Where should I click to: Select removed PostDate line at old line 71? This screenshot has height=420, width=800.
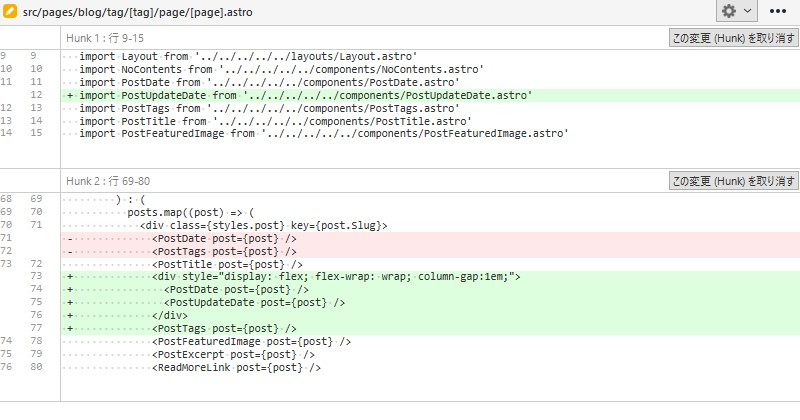(225, 238)
